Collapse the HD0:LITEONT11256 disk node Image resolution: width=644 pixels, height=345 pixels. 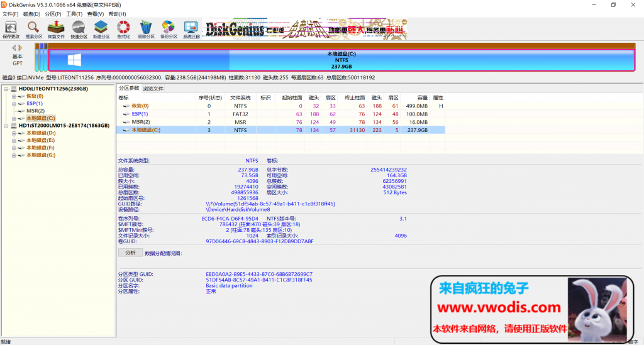pyautogui.click(x=6, y=89)
